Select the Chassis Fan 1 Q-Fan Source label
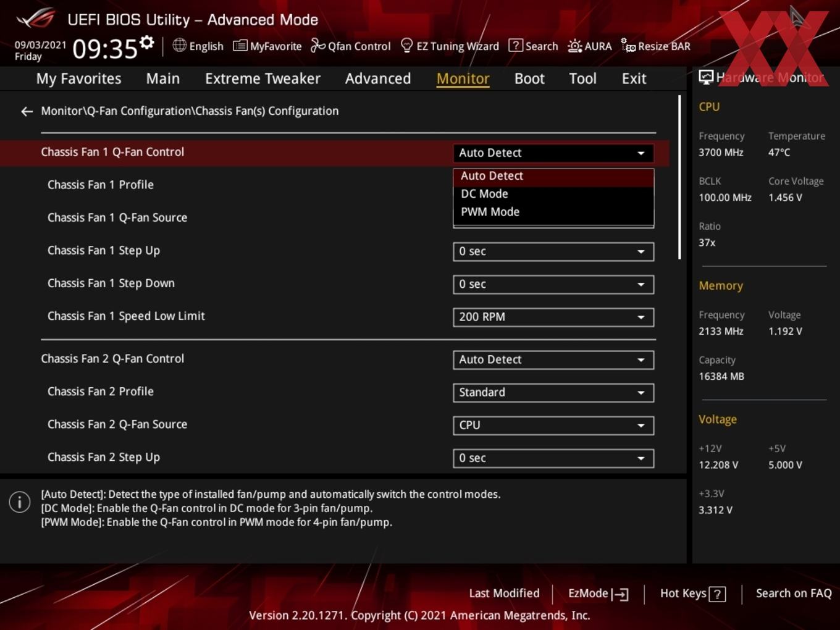 click(x=117, y=217)
